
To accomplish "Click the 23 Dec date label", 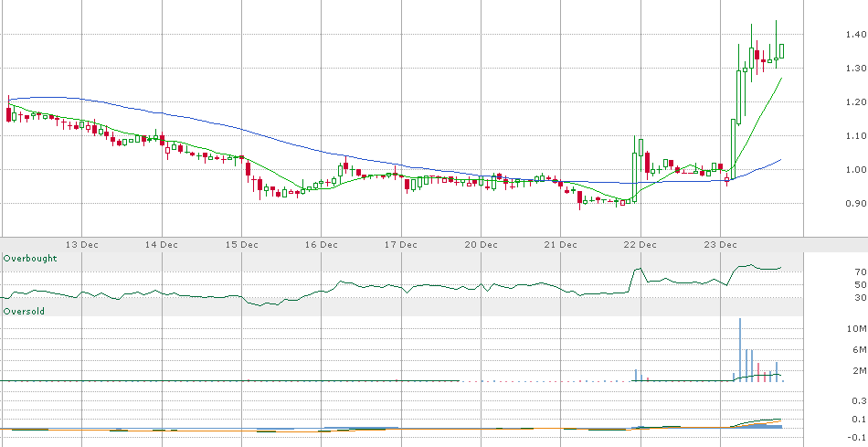I will point(721,244).
